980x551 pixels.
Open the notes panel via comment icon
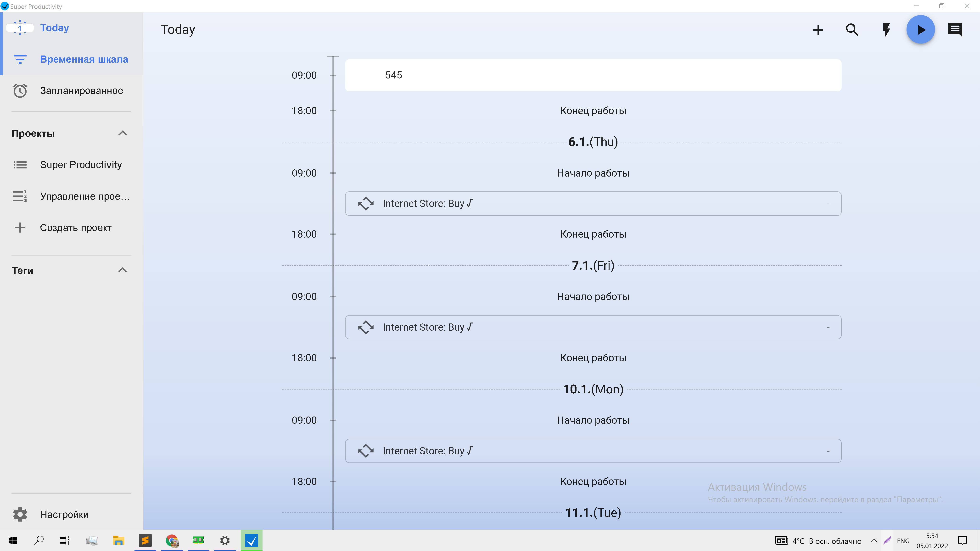pos(955,29)
